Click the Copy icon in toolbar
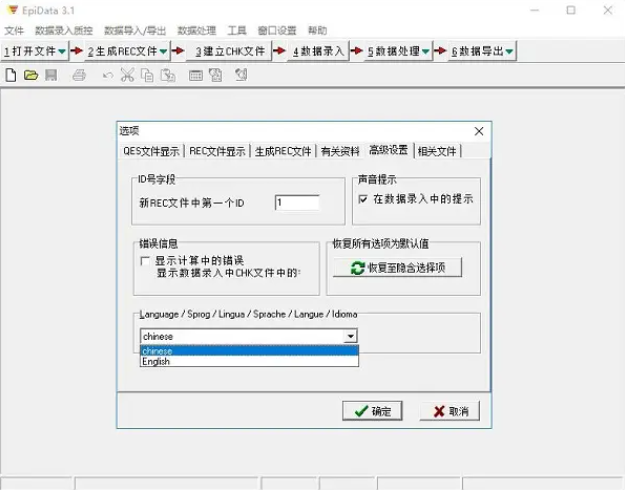625x490 pixels. tap(147, 75)
